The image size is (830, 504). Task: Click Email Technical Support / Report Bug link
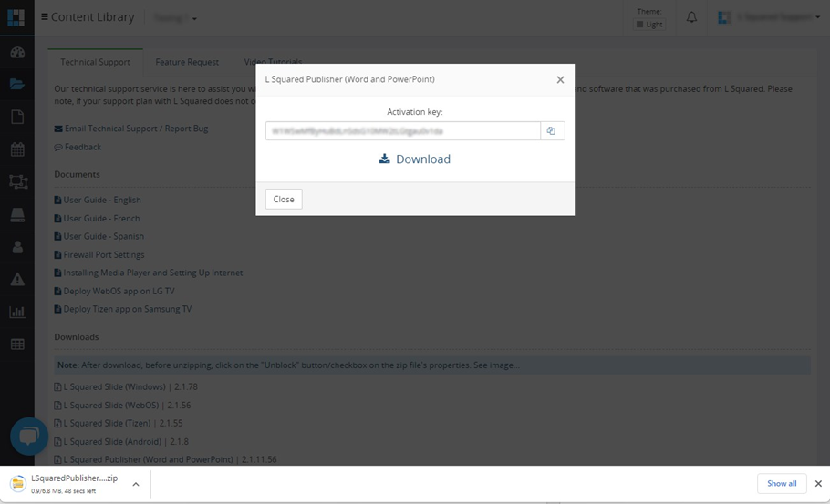(136, 129)
